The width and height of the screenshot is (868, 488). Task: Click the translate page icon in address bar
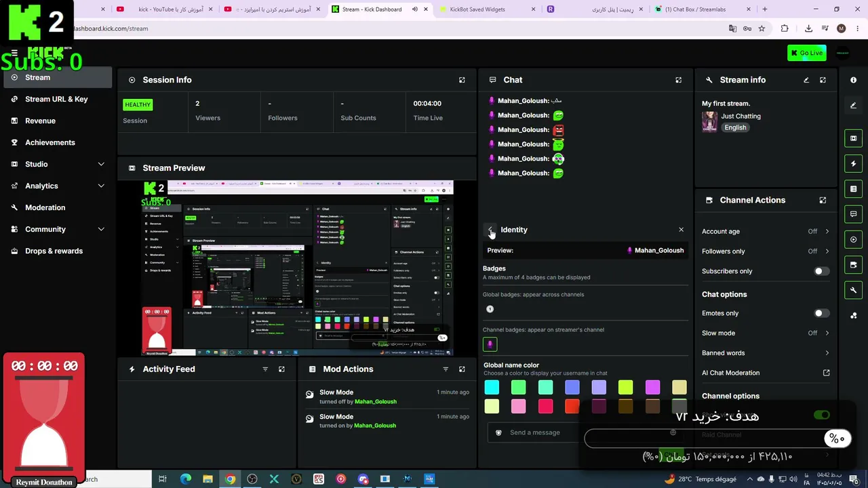pyautogui.click(x=732, y=28)
